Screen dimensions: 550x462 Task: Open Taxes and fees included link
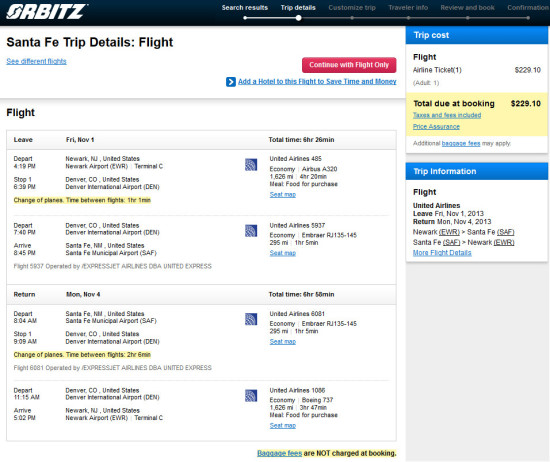(x=447, y=115)
